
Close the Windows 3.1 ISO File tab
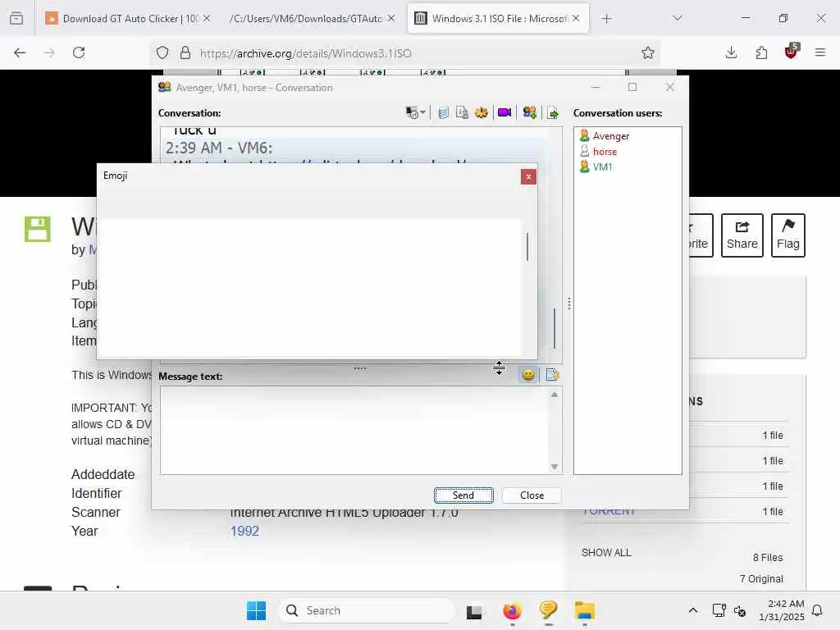pyautogui.click(x=576, y=18)
